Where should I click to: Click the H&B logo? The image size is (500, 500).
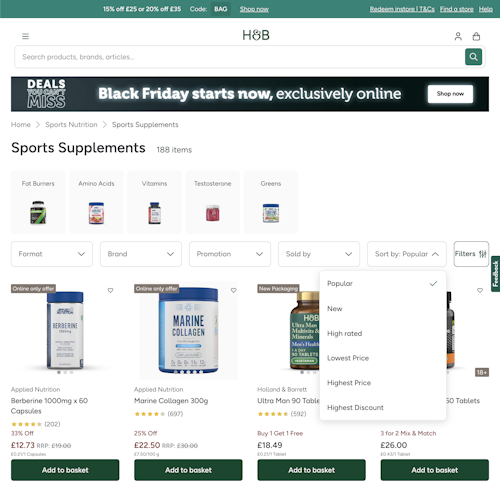coord(256,35)
